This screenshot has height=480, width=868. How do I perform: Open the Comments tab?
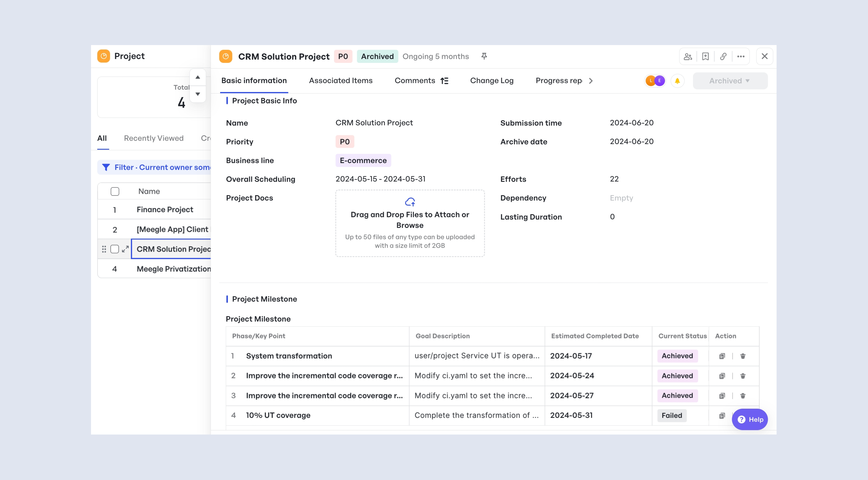coord(415,81)
